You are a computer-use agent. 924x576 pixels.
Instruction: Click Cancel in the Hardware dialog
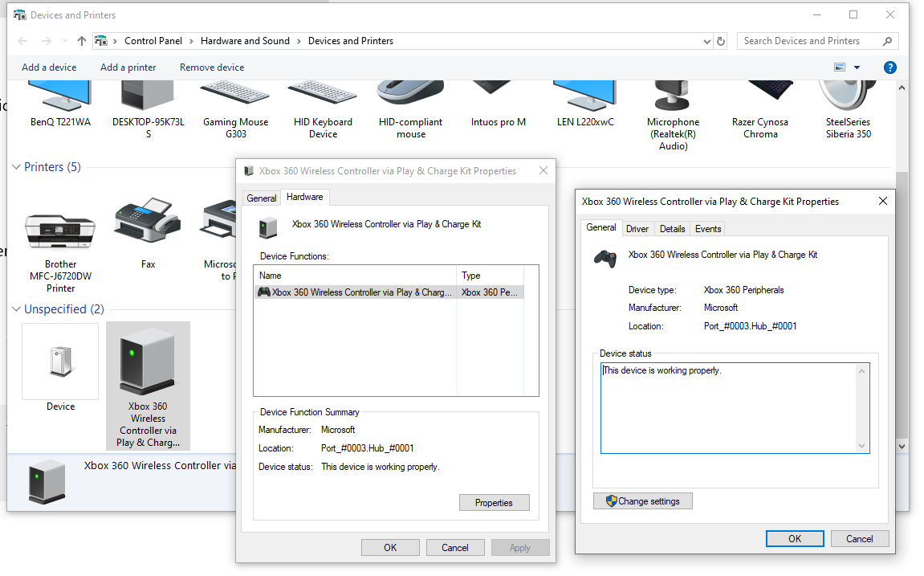tap(455, 547)
